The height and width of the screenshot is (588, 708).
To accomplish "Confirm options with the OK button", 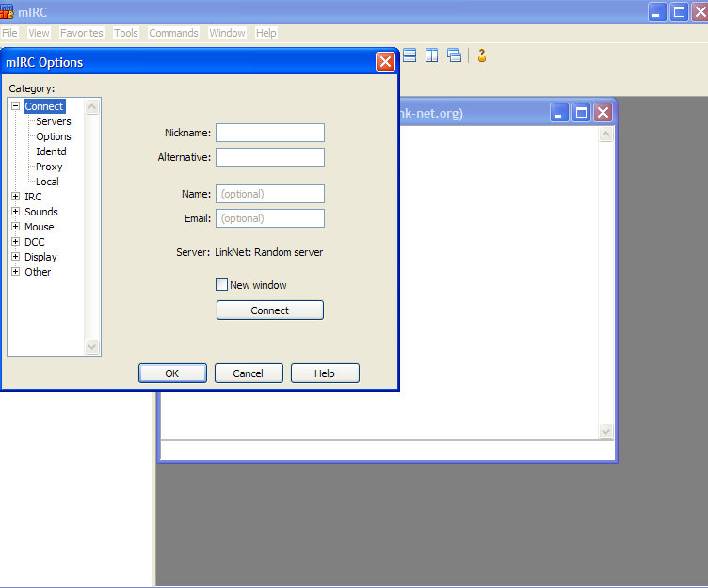I will 172,373.
